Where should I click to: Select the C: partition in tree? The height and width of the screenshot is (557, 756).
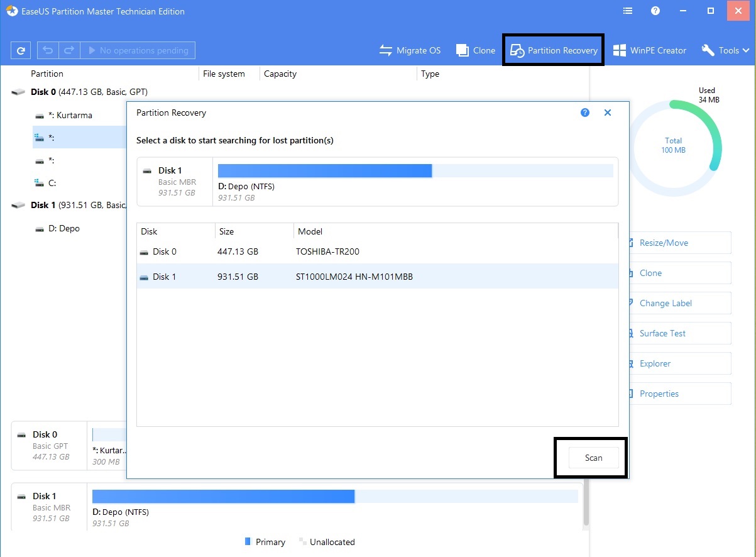click(52, 183)
